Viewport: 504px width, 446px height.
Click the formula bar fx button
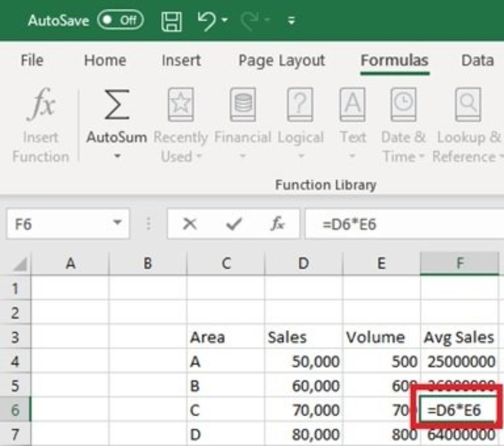coord(277,224)
